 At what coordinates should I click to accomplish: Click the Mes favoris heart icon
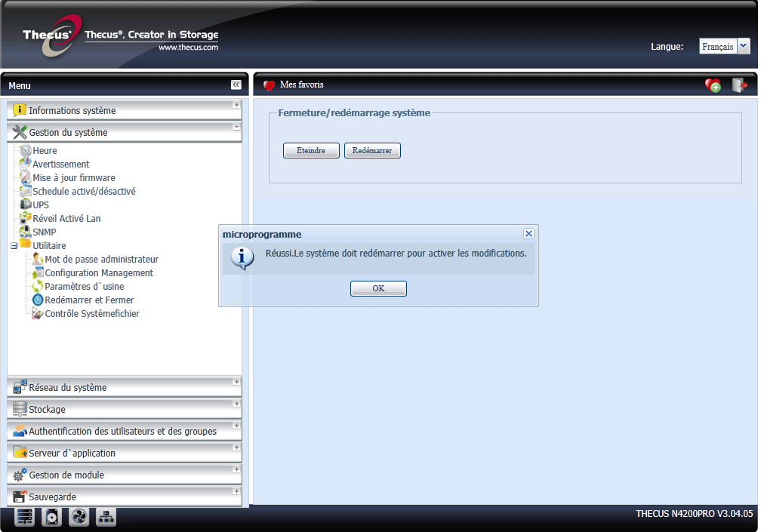270,85
